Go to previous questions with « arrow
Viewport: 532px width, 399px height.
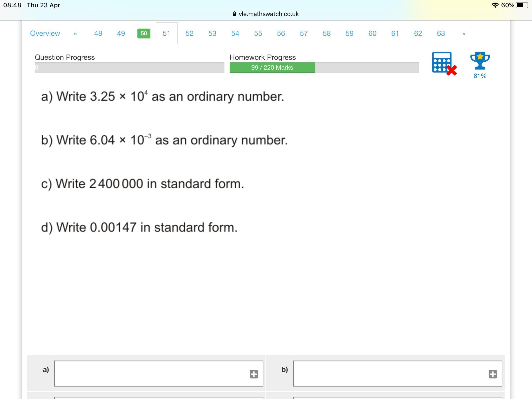point(75,34)
